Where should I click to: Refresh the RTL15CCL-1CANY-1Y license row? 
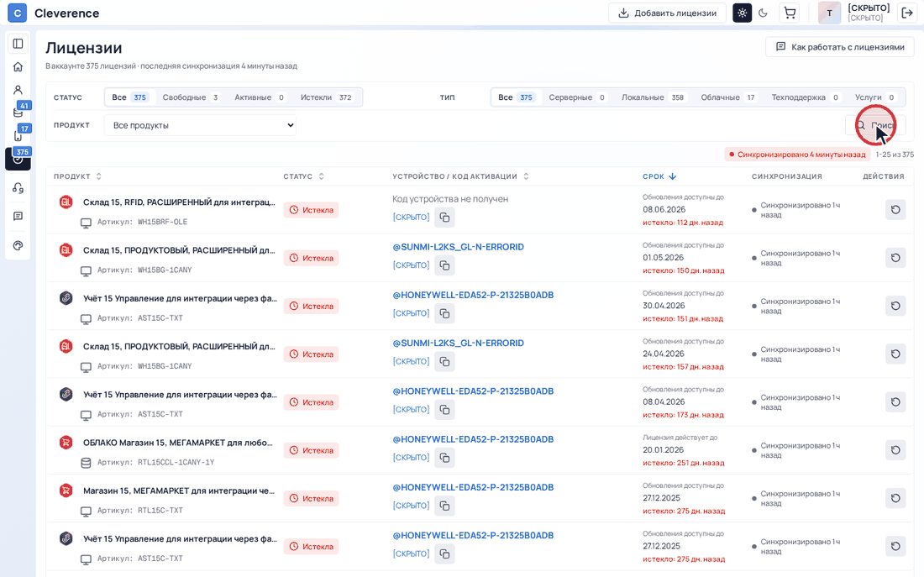895,450
